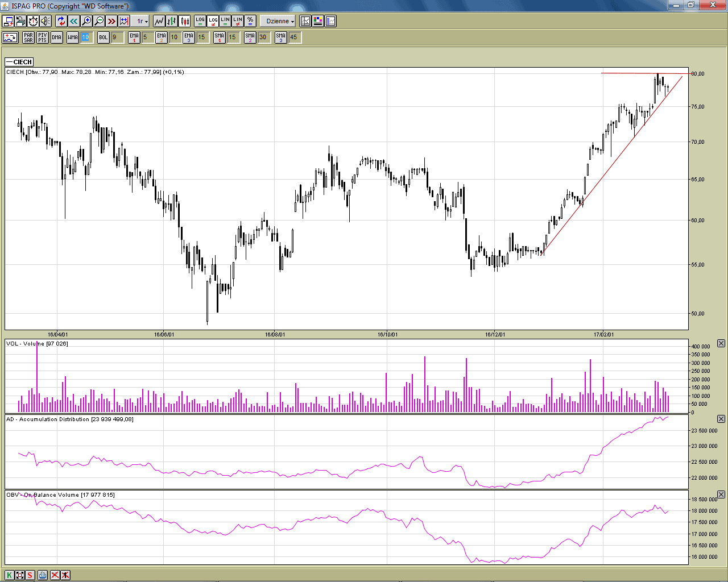Screen dimensions: 728x582
Task: Toggle the EMA 1 moving average
Action: (x=134, y=37)
